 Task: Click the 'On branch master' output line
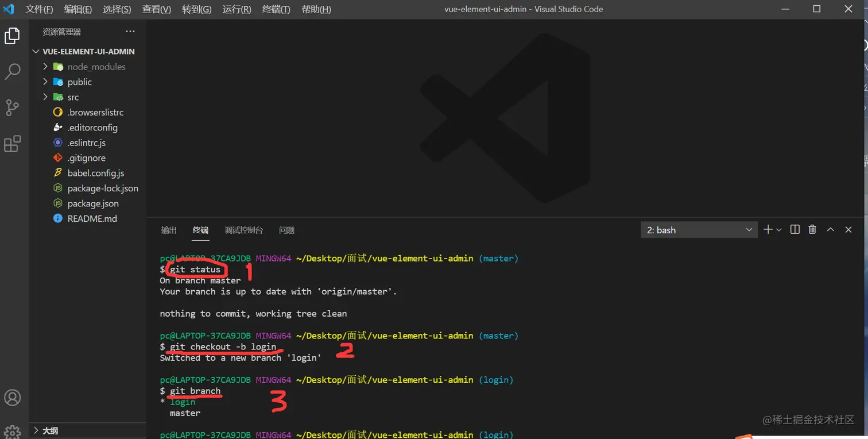pyautogui.click(x=200, y=280)
